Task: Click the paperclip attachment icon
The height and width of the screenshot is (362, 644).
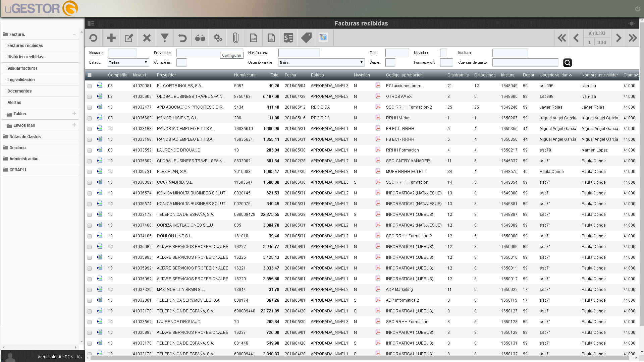Action: 235,38
